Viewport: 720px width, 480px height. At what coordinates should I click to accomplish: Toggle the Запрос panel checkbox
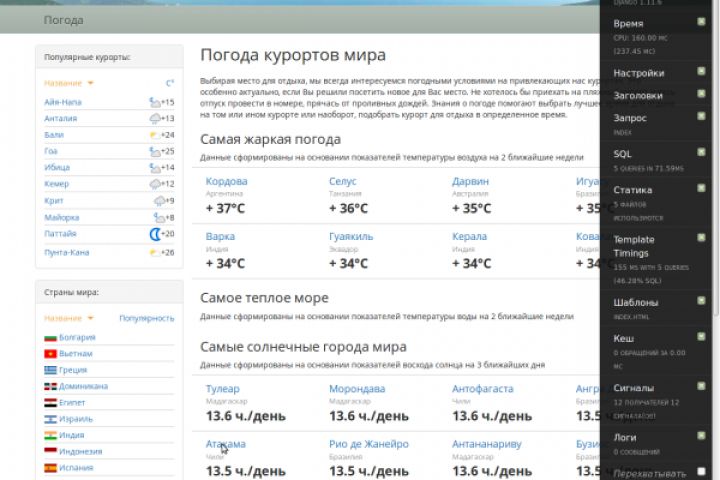[701, 116]
